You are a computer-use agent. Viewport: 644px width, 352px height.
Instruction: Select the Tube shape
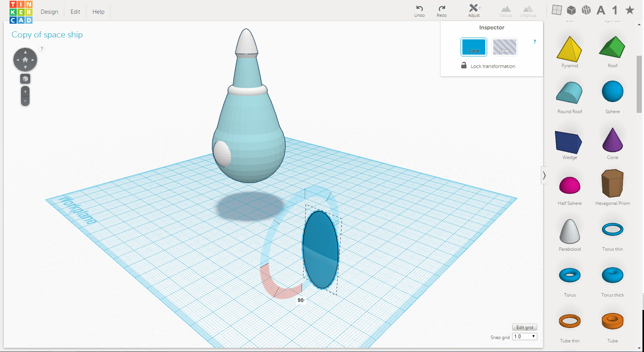tap(613, 321)
